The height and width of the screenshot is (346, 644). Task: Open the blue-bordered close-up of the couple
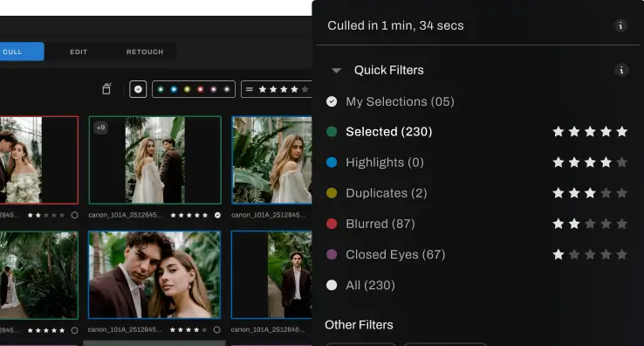point(154,274)
